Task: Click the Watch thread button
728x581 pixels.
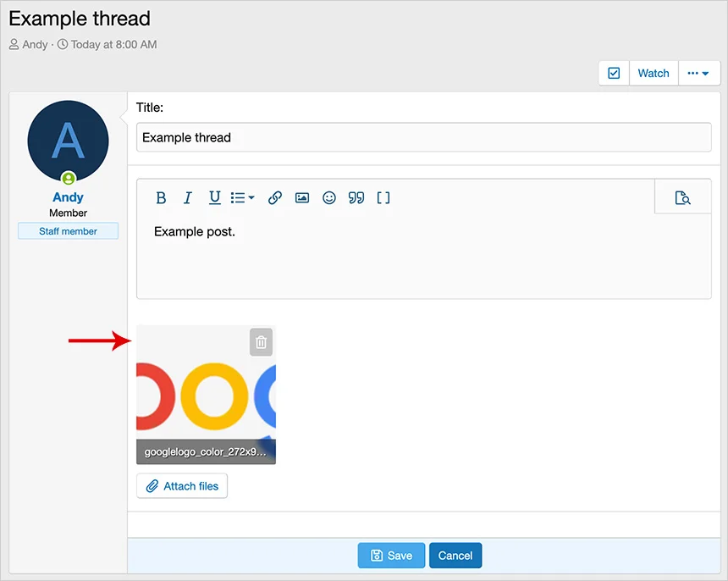Action: click(x=653, y=74)
